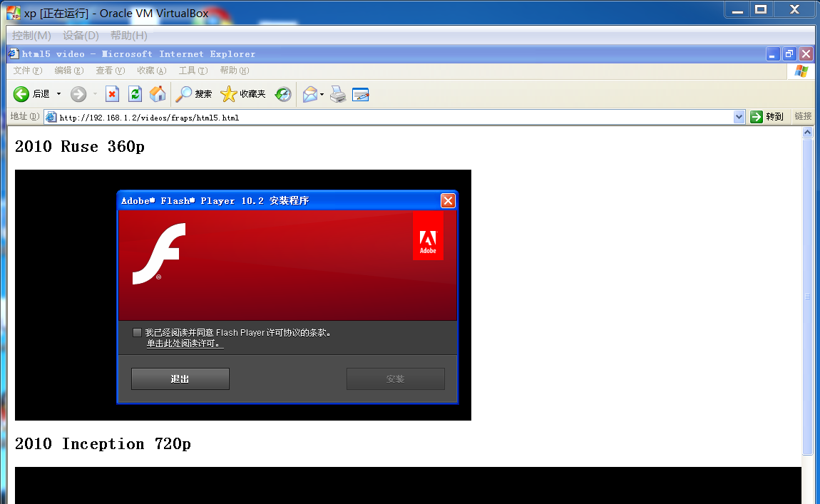Viewport: 820px width, 504px height.
Task: Open VirtualBox 设备(D) menu
Action: (81, 36)
